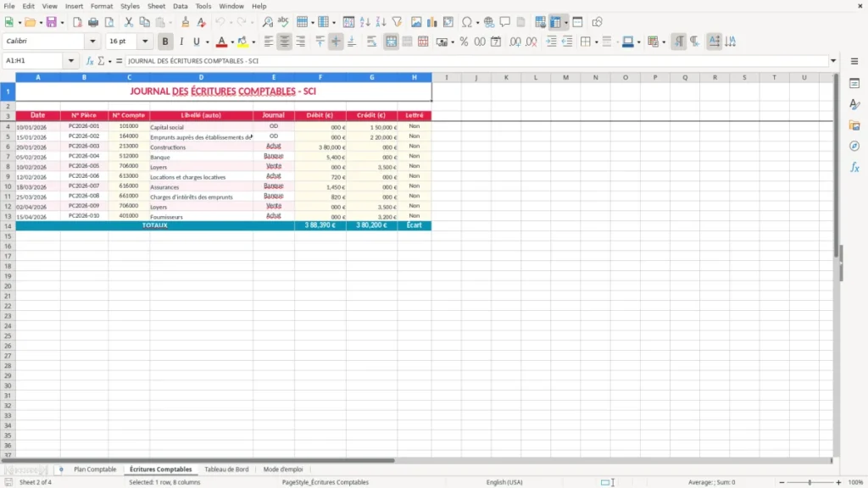Click the vertical scrollbar
This screenshot has width=868, height=488.
(837, 265)
